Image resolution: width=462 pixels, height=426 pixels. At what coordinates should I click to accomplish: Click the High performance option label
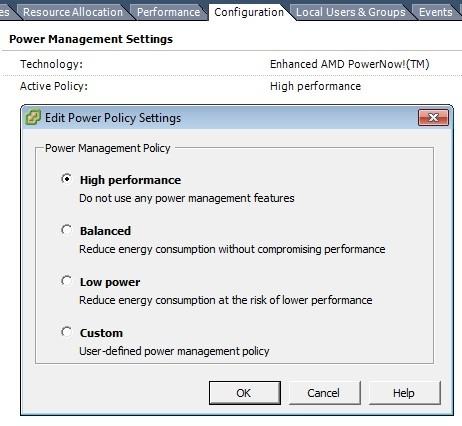130,180
